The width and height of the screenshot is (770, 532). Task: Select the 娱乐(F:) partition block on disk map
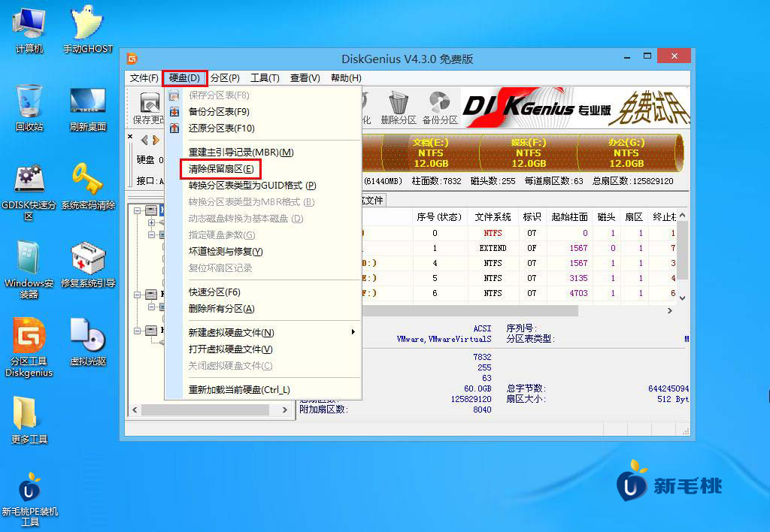(x=529, y=153)
